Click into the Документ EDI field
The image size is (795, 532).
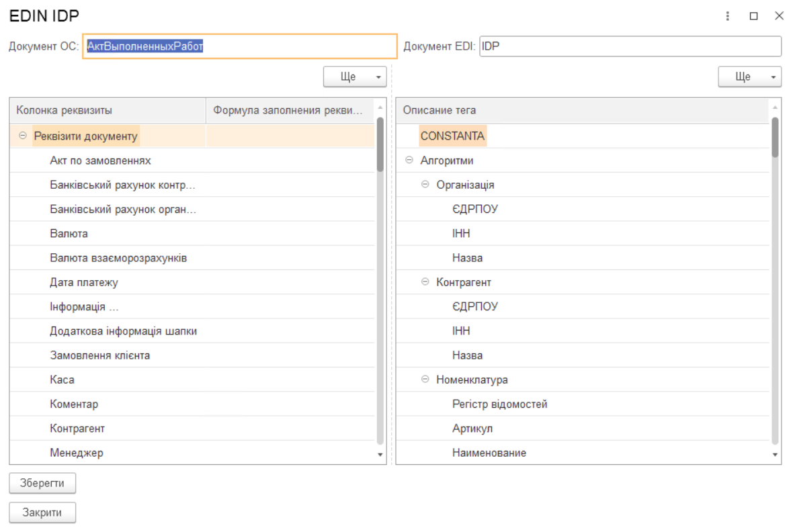(630, 46)
